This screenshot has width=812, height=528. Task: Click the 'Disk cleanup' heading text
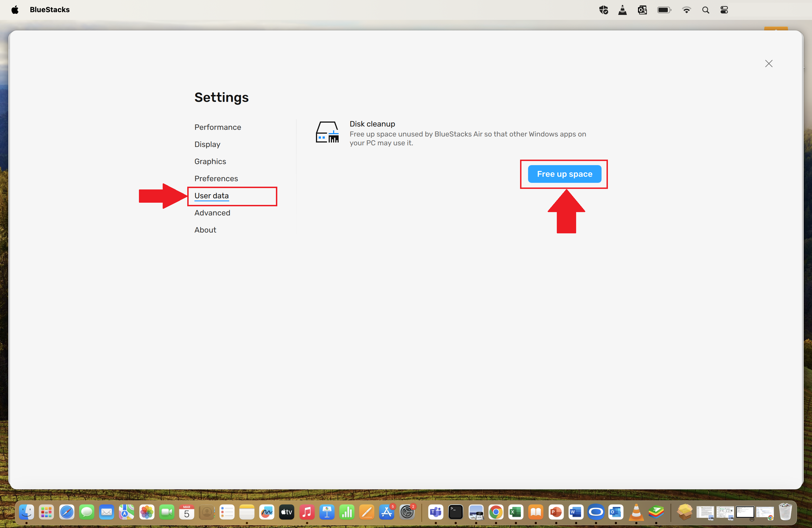[372, 124]
